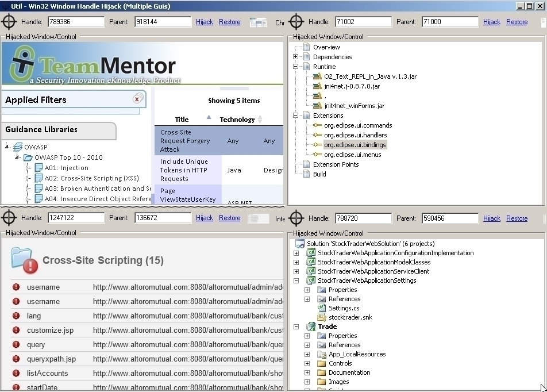
Task: Click the red close icon on Applied Filters
Action: [x=137, y=99]
